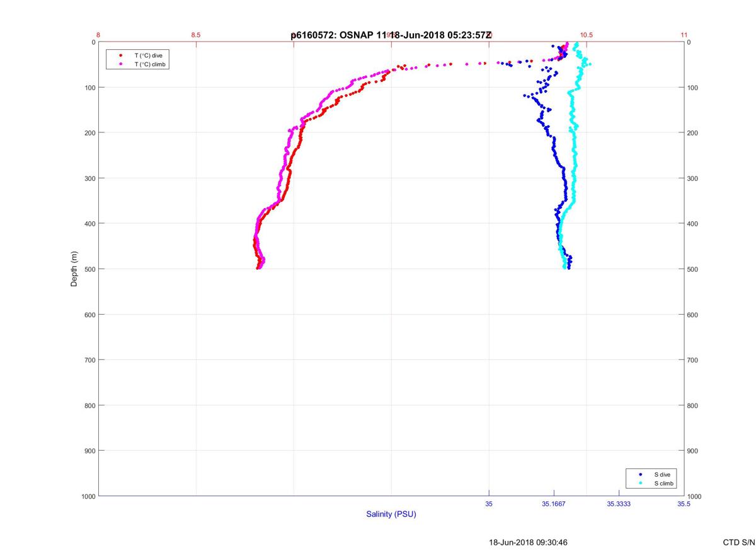Click the 200 tick on left depth axis
This screenshot has height=558, width=756.
[89, 133]
